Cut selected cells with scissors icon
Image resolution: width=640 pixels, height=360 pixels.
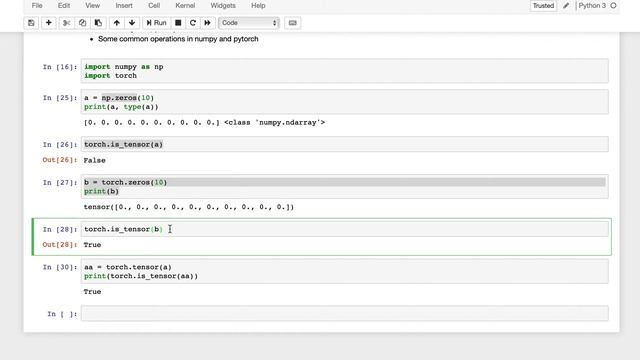66,23
